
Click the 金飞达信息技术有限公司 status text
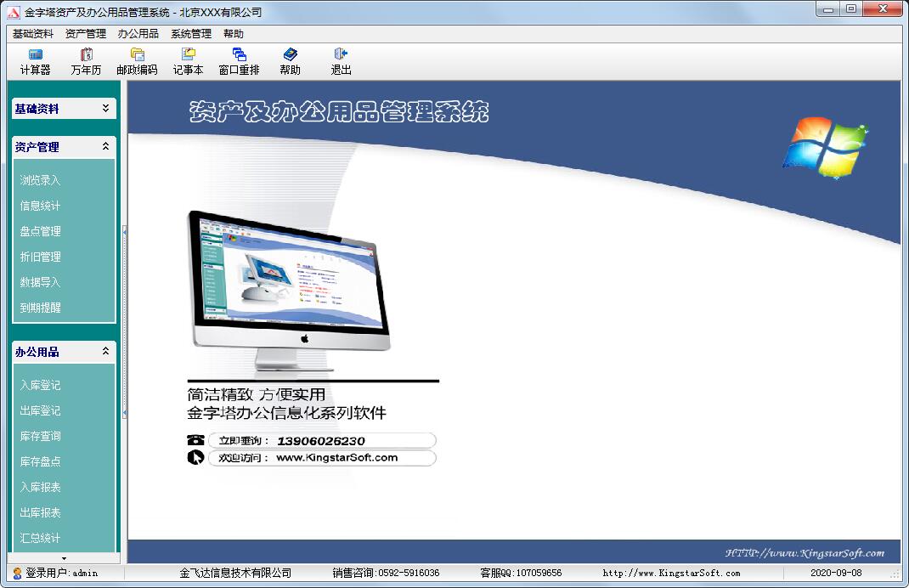[235, 573]
